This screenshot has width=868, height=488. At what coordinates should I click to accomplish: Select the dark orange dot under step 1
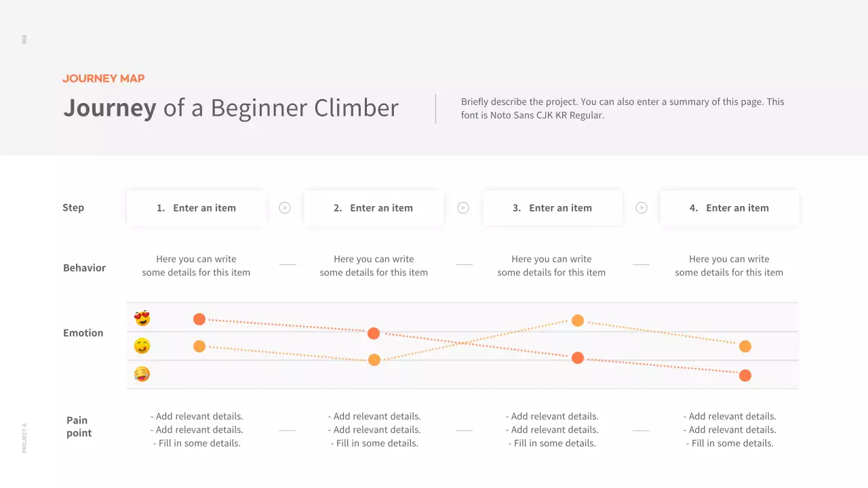(199, 319)
